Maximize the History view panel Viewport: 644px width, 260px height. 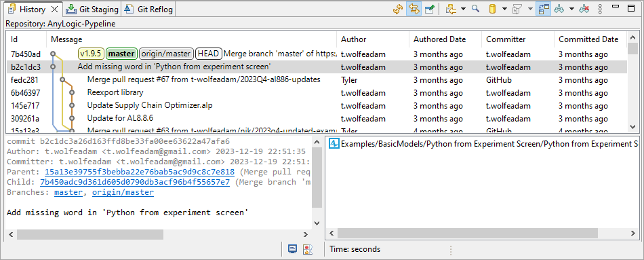632,7
